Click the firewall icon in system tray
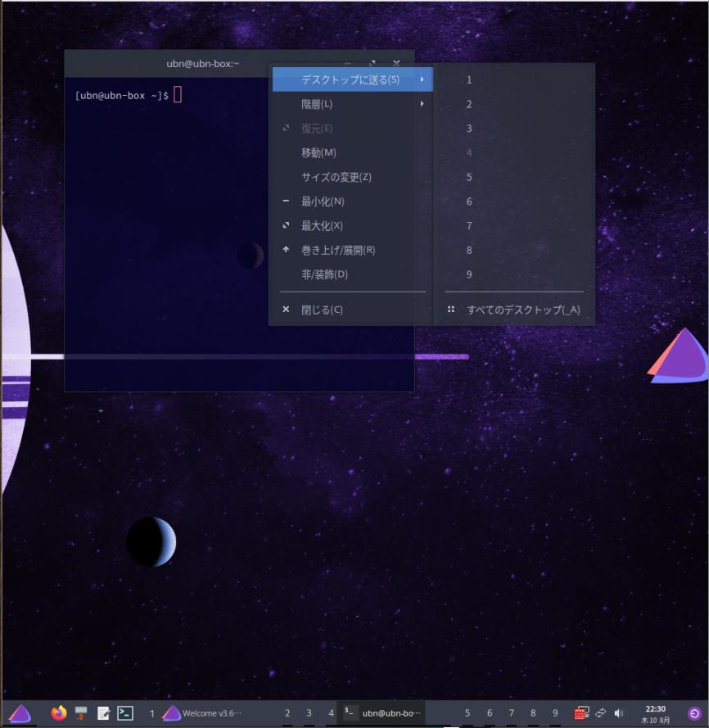 coord(581,712)
